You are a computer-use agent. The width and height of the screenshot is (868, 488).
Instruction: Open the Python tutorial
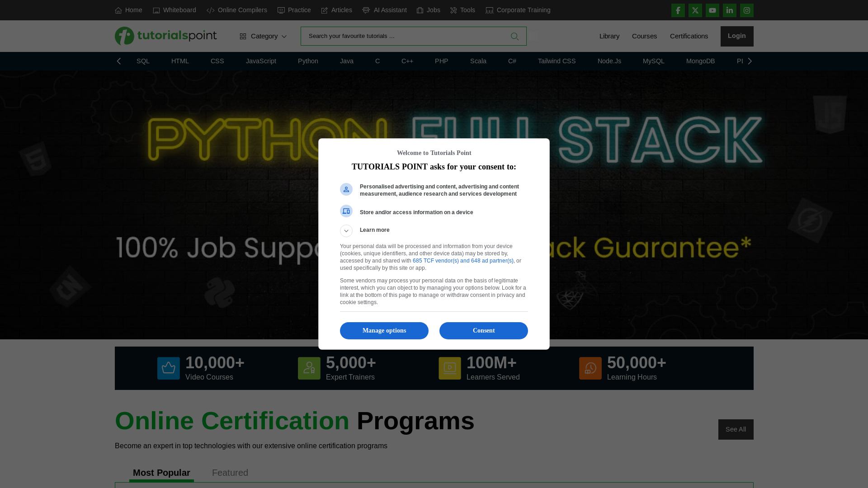pyautogui.click(x=308, y=61)
